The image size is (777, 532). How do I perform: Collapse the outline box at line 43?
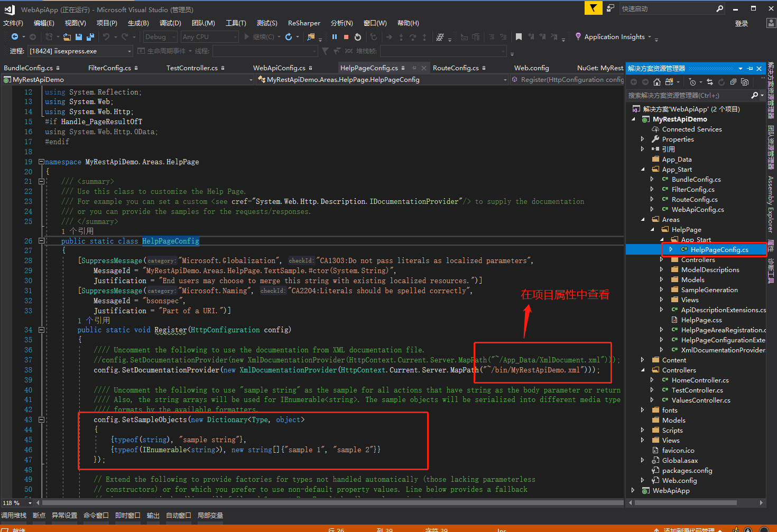click(41, 419)
